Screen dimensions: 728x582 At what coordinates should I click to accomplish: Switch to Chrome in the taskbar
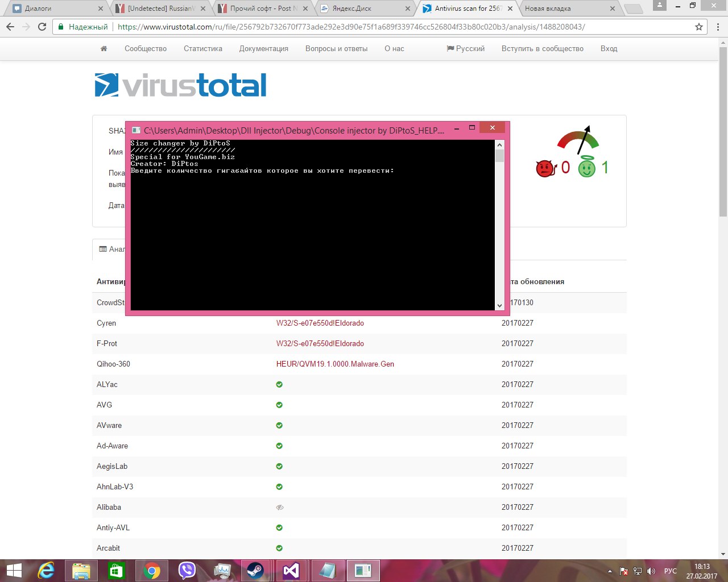[152, 571]
